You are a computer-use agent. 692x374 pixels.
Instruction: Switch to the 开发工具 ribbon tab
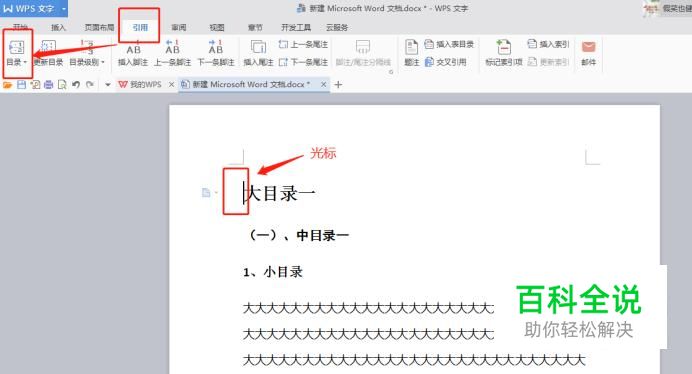point(296,27)
